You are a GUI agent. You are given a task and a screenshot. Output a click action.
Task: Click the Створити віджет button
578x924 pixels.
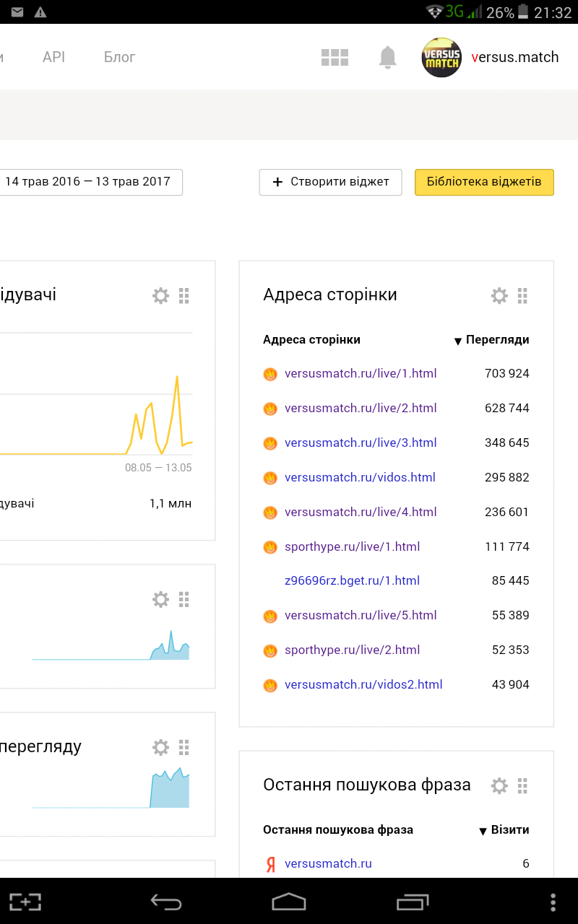click(330, 182)
